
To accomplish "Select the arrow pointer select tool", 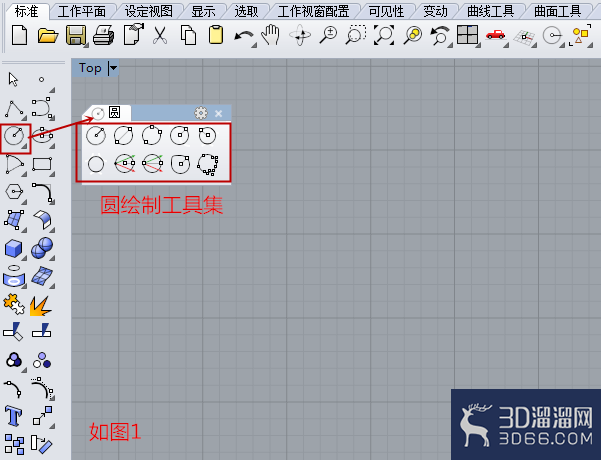I will 13,79.
